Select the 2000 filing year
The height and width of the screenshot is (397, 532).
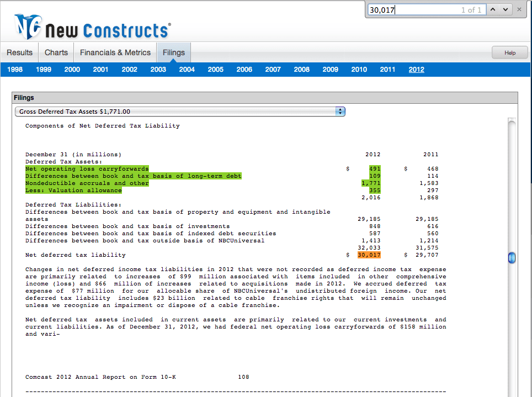[72, 70]
